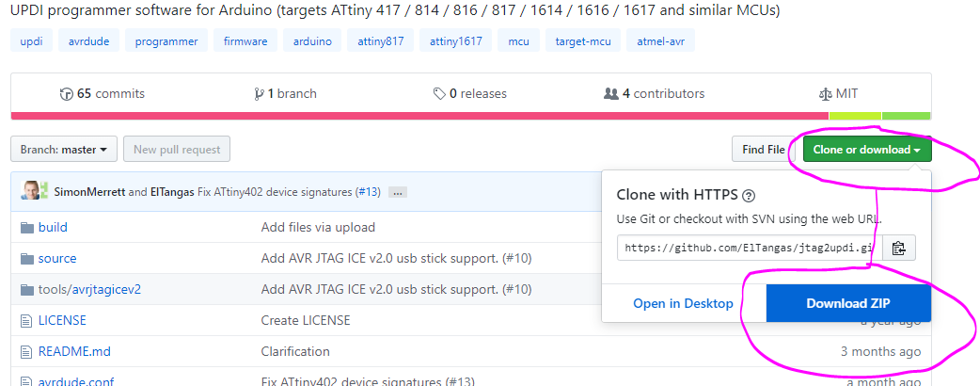Click the Find File button
This screenshot has width=980, height=386.
coord(763,149)
